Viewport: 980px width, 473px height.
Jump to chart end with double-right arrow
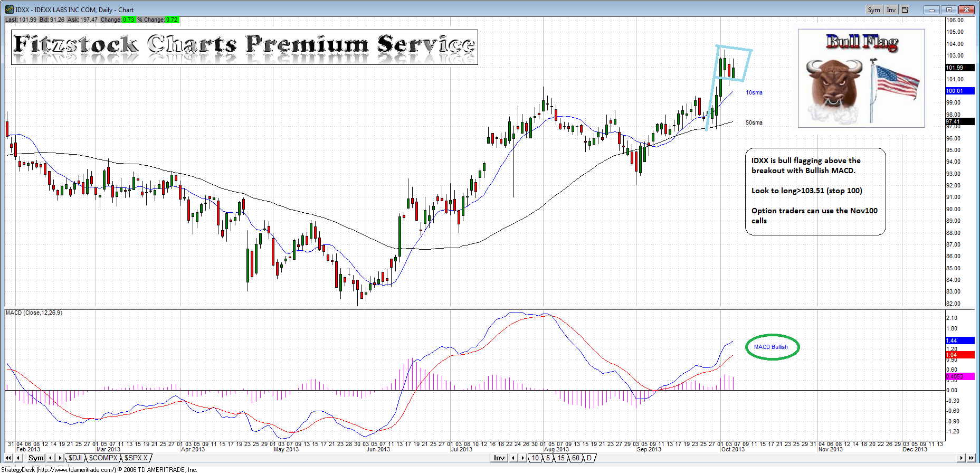click(x=971, y=458)
